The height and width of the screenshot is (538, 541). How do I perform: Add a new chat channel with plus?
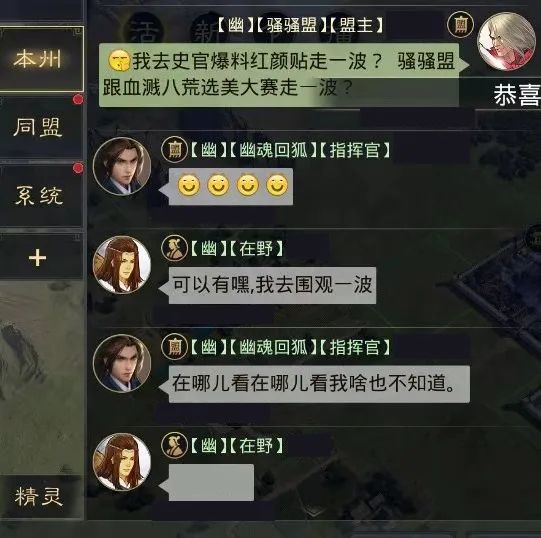click(38, 257)
